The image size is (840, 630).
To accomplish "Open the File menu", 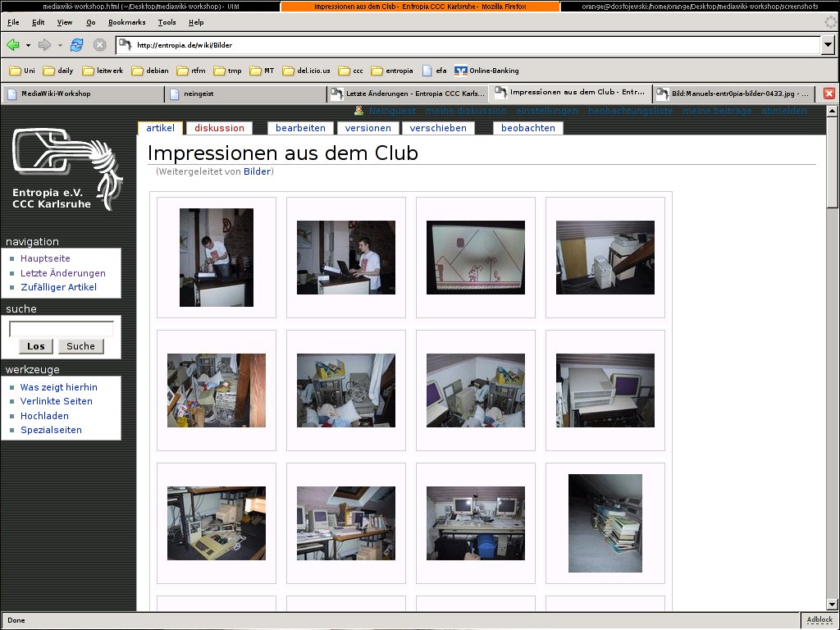I will click(x=13, y=22).
